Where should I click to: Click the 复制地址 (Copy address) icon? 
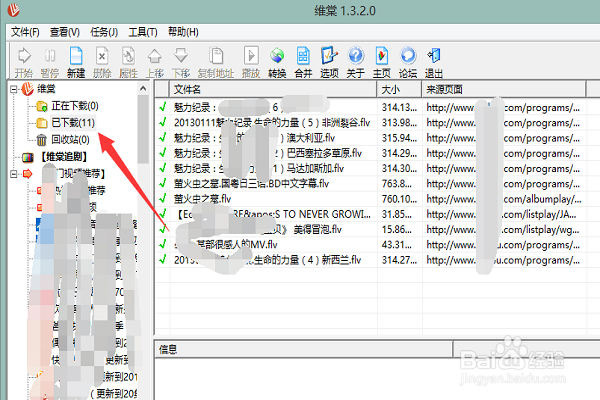216,62
